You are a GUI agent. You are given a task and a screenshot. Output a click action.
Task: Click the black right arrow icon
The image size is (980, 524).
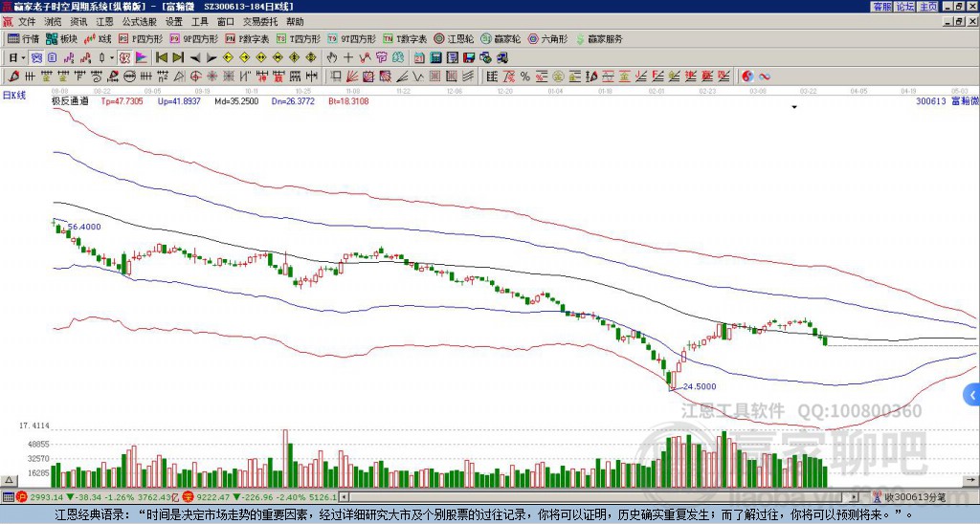(212, 58)
